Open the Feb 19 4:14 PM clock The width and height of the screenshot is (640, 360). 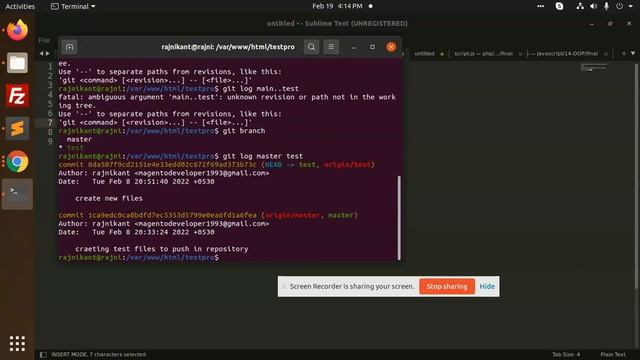click(337, 6)
